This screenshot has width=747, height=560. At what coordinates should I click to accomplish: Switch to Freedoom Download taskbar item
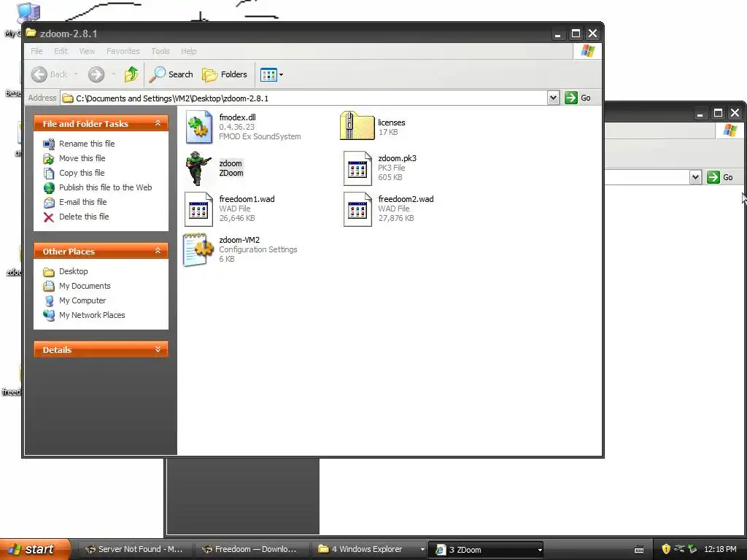[251, 549]
